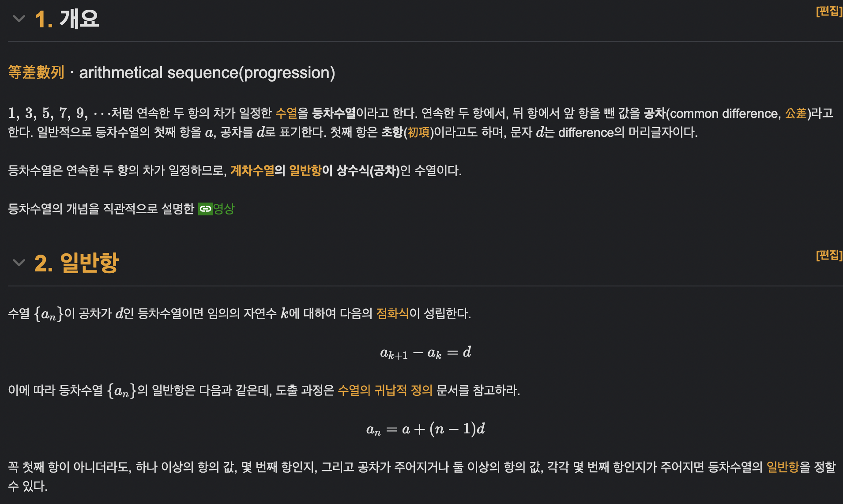This screenshot has height=504, width=843.
Task: Open the 영상 external video link
Action: (x=224, y=209)
